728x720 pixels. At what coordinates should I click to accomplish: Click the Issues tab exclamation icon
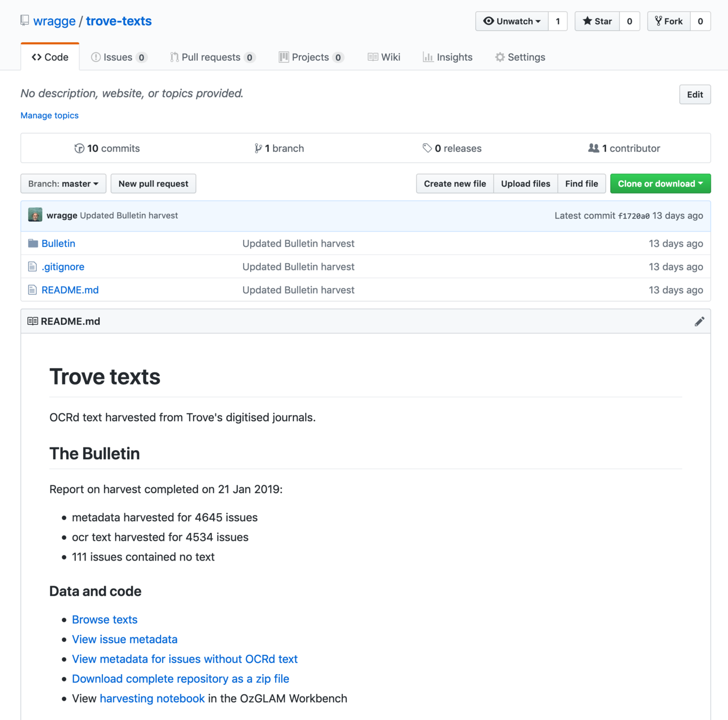(x=96, y=57)
